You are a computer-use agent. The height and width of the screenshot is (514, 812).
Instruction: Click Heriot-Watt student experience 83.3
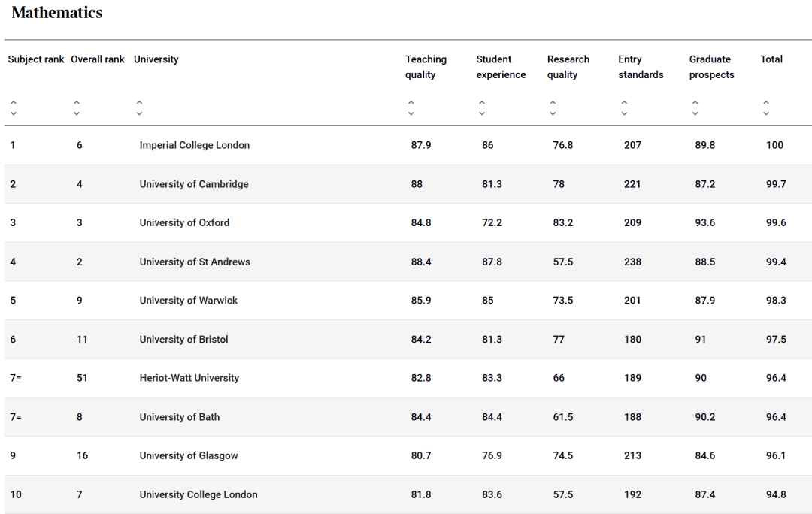(492, 379)
